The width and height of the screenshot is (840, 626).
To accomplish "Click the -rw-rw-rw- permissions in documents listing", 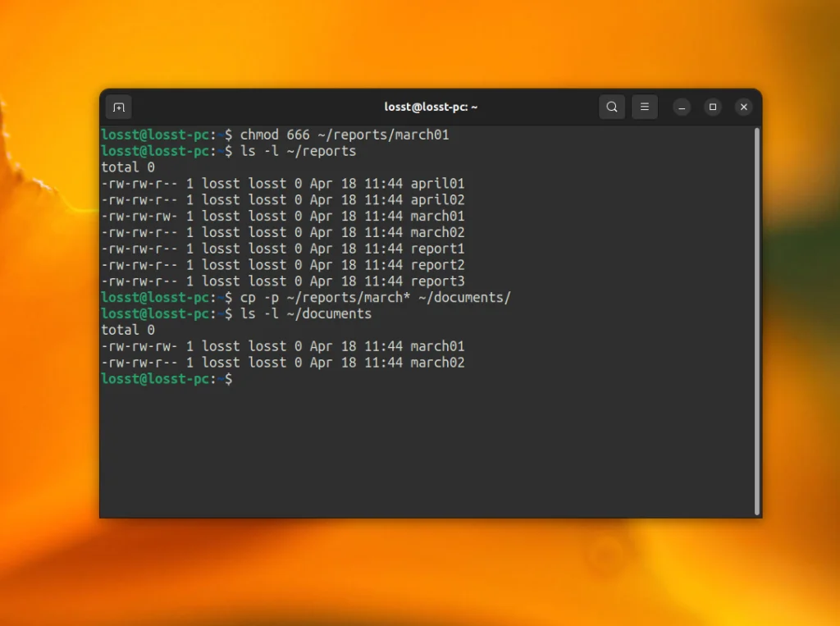I will 139,346.
